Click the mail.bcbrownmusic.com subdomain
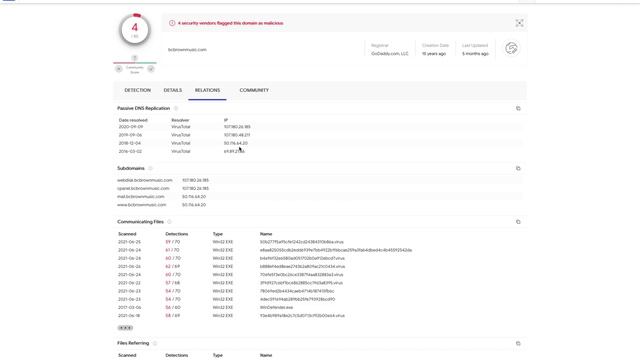 [x=141, y=197]
